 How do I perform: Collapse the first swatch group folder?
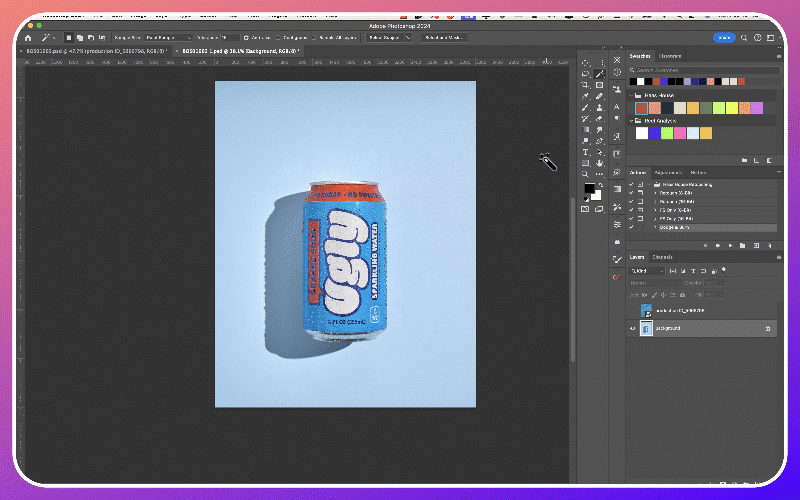(631, 95)
